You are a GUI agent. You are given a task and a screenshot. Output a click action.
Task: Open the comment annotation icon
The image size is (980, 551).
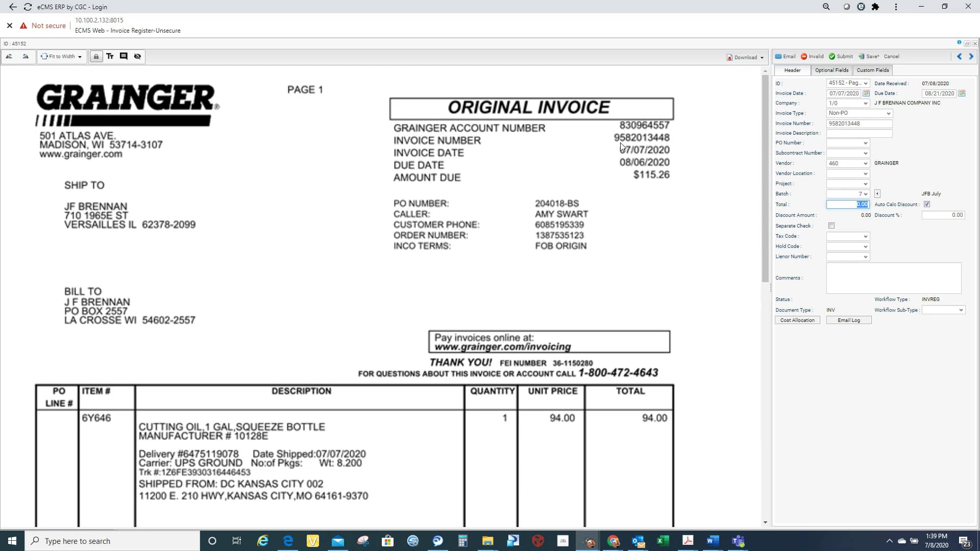point(124,57)
